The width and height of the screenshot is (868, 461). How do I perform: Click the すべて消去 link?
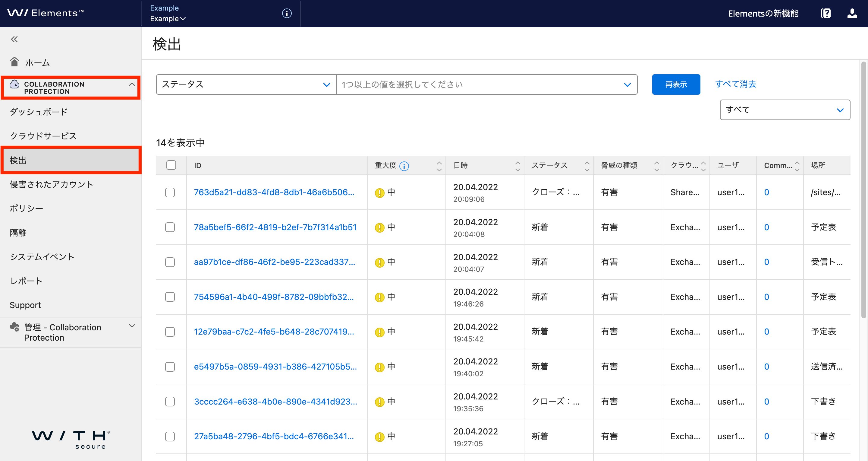pyautogui.click(x=736, y=84)
